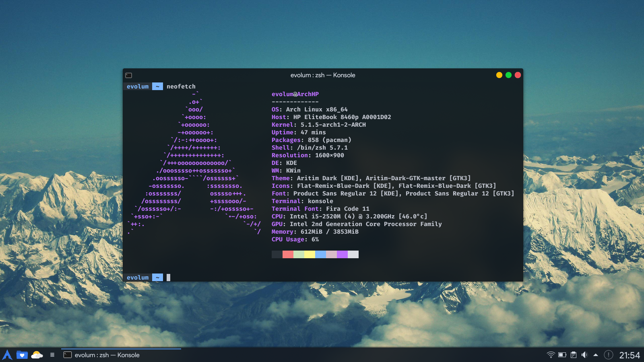644x362 pixels.
Task: Click the 'Font: Product Sans Regular 12' line
Action: coord(393,193)
